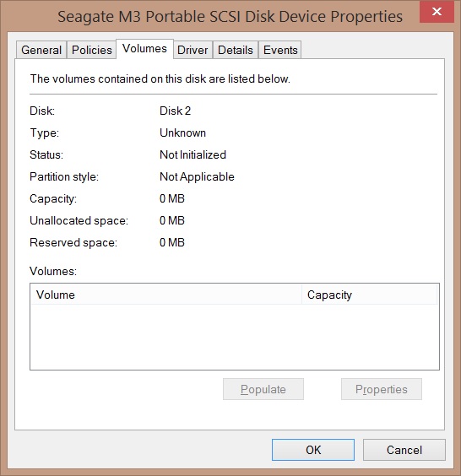Viewport: 461px width, 476px height.
Task: Select the 'Not Initialized' status value
Action: tap(193, 154)
